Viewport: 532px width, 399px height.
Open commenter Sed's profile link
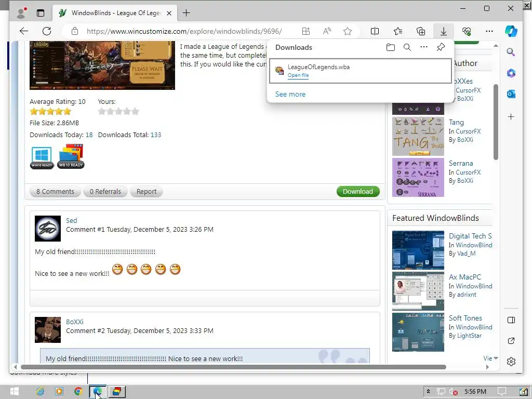point(71,220)
